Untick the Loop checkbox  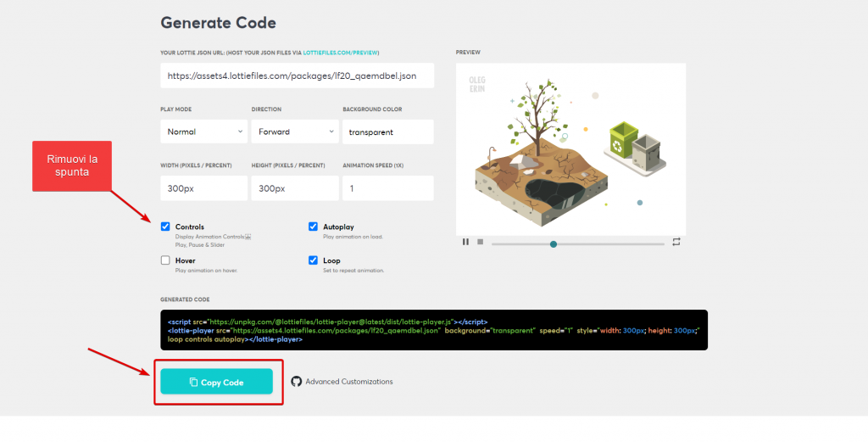click(313, 260)
